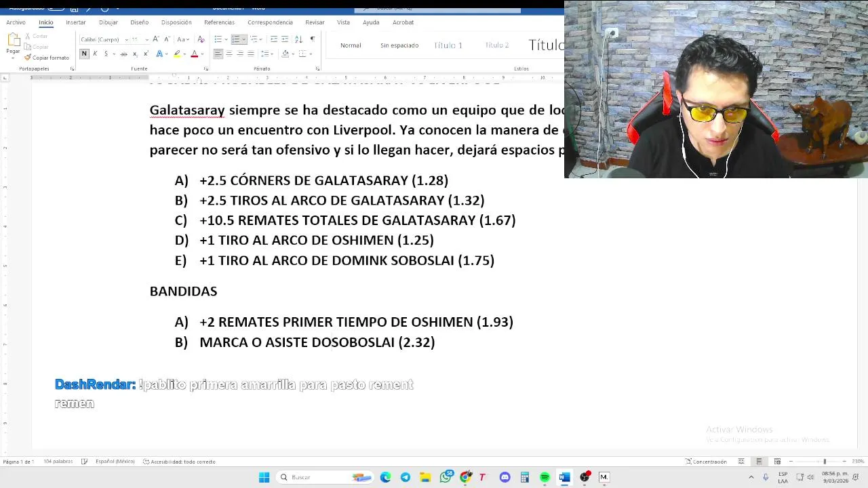Open the Archivo menu
Viewport: 868px width, 488px height.
[16, 22]
